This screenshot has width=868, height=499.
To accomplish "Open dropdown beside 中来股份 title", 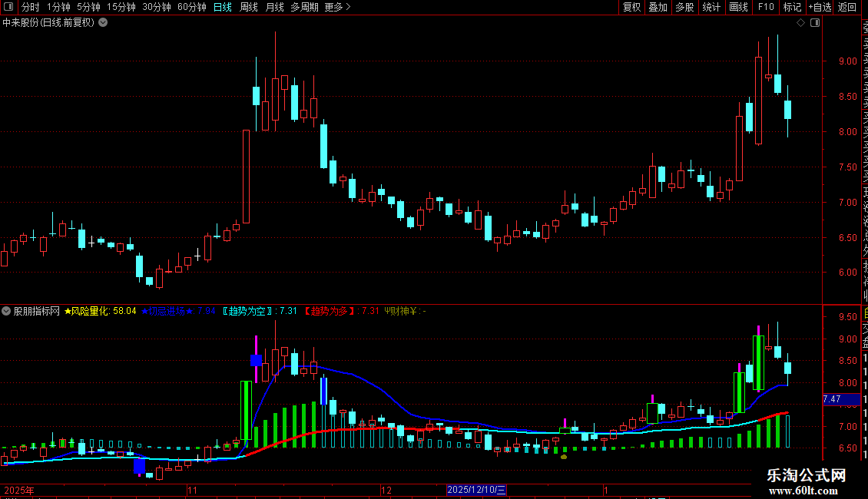I will (x=103, y=23).
